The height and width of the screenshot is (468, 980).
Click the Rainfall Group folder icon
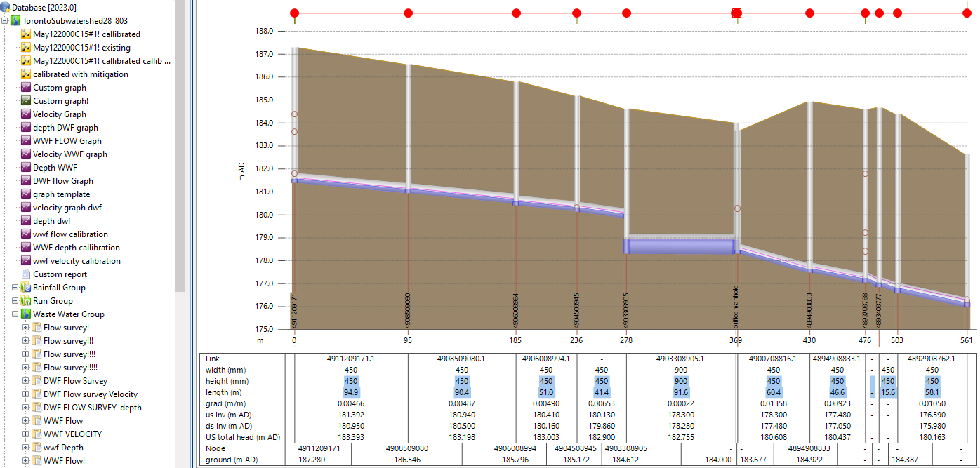[26, 288]
